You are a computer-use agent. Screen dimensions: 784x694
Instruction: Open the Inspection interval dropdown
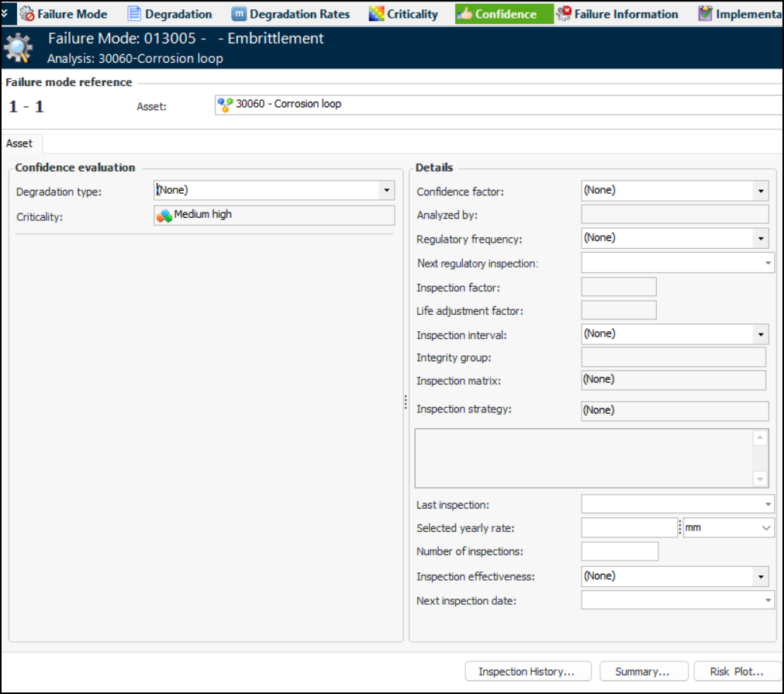(760, 334)
